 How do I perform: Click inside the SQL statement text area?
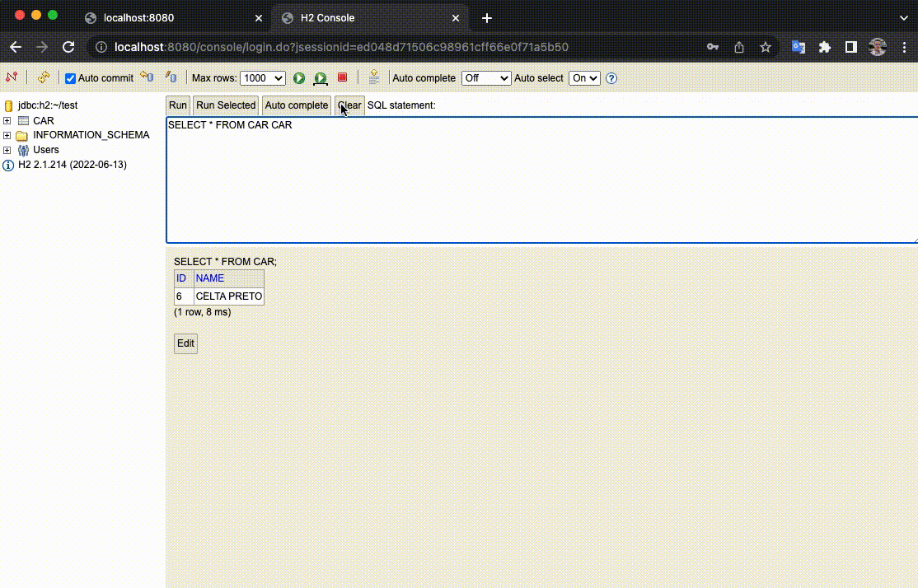[542, 180]
